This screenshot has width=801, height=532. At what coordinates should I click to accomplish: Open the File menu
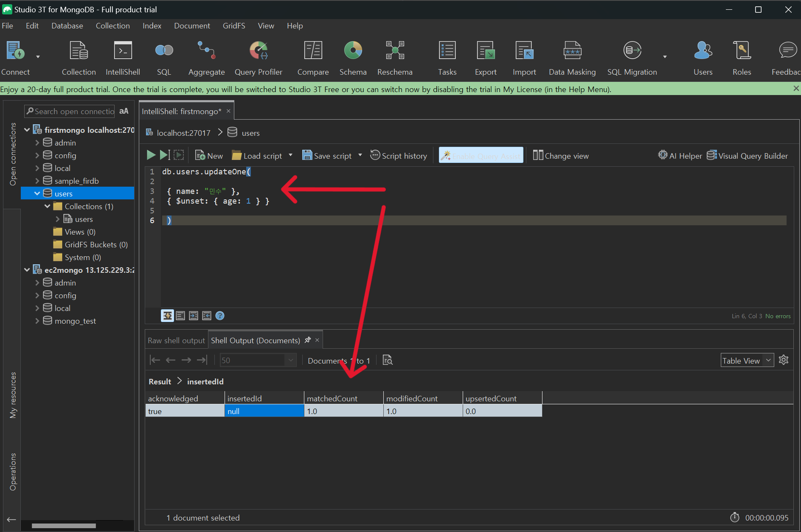(8, 26)
